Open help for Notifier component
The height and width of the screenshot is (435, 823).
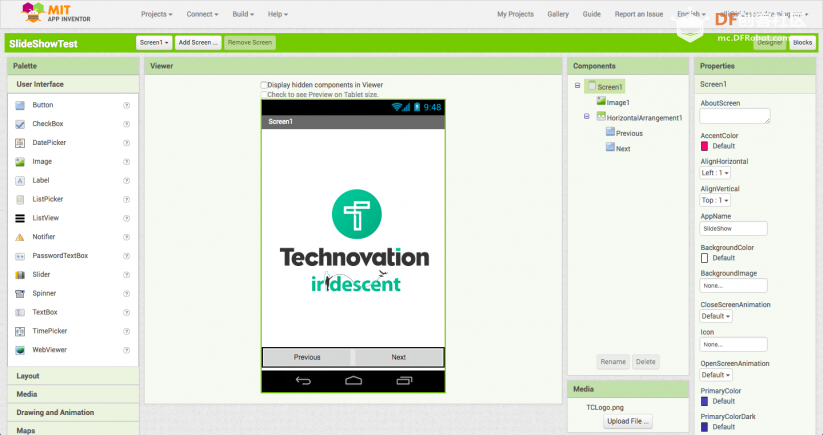coord(126,237)
